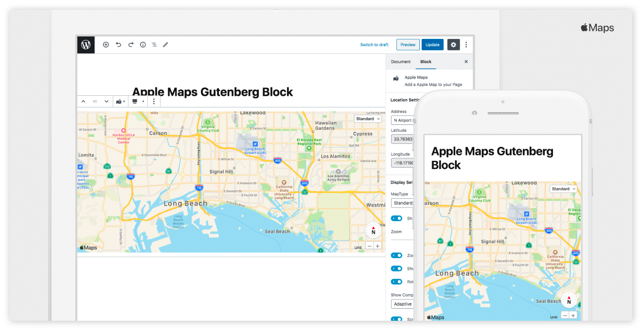
Task: Open Settings with the gear icon
Action: pos(453,45)
